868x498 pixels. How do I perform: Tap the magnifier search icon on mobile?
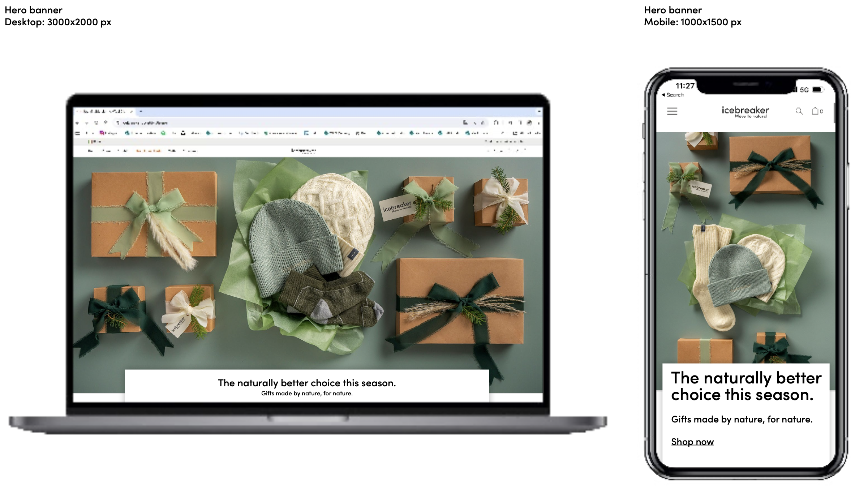(799, 111)
